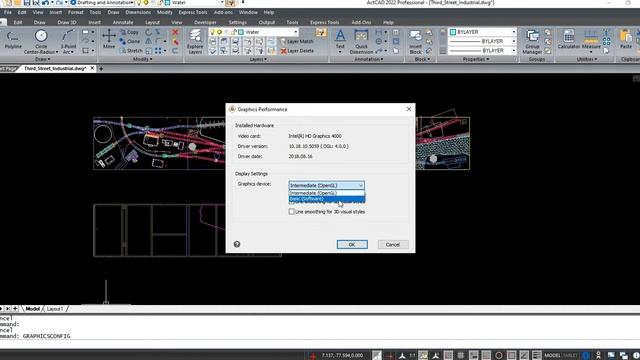Click the BYLAYER cyan color swatch
640x360 pixels.
point(453,32)
